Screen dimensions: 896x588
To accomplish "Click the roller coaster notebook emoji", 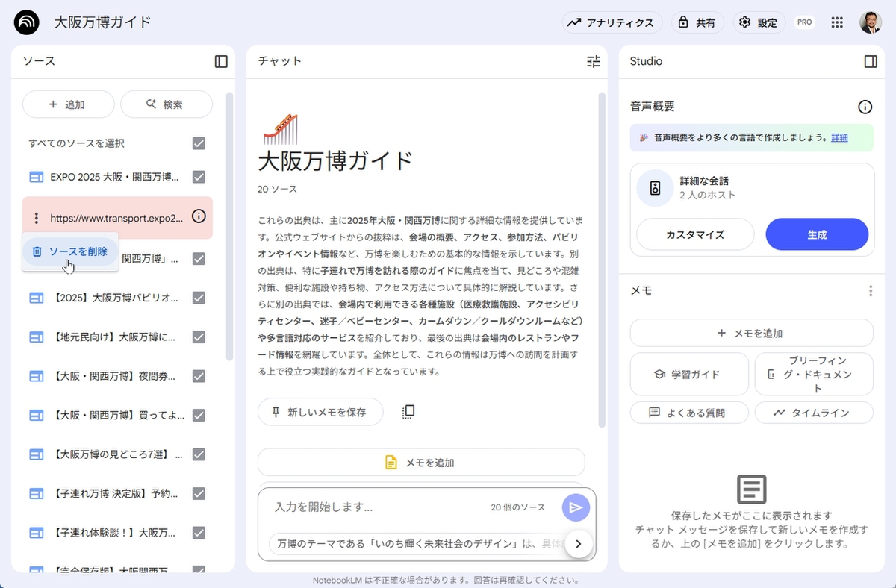I will coord(280,128).
